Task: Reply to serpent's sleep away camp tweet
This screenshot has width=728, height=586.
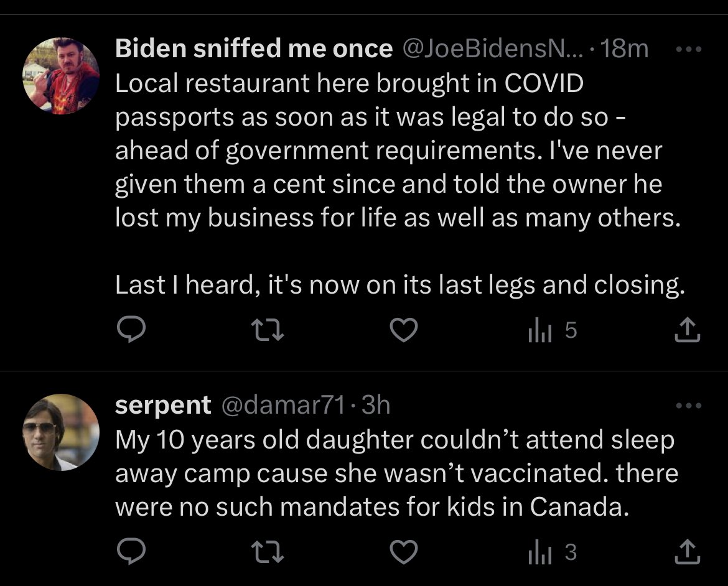Action: tap(131, 552)
